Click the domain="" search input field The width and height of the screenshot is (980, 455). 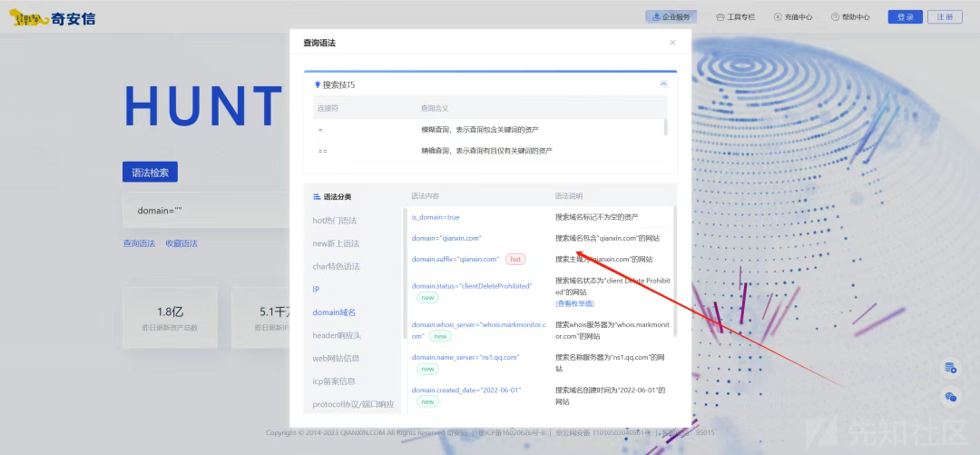[x=206, y=211]
